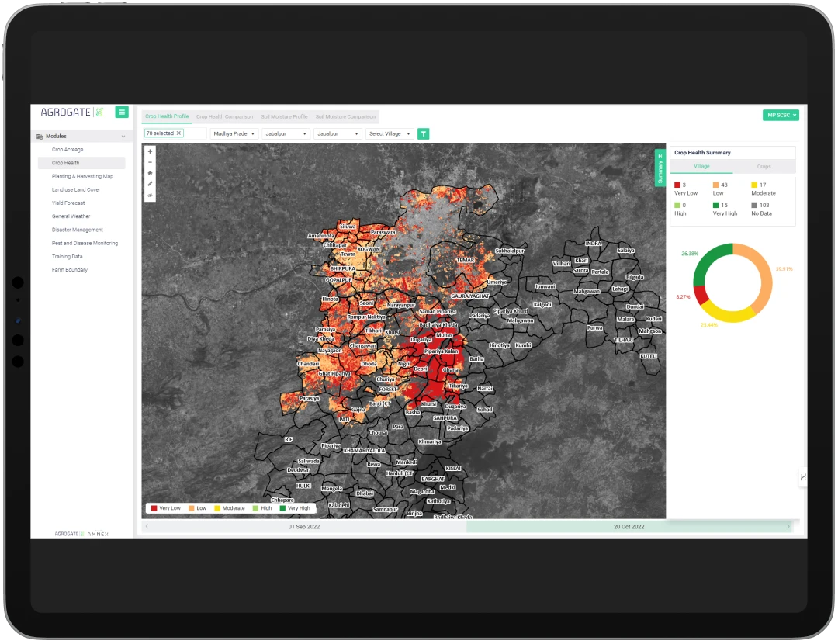838x644 pixels.
Task: Collapse the Modules section chevron
Action: click(123, 137)
